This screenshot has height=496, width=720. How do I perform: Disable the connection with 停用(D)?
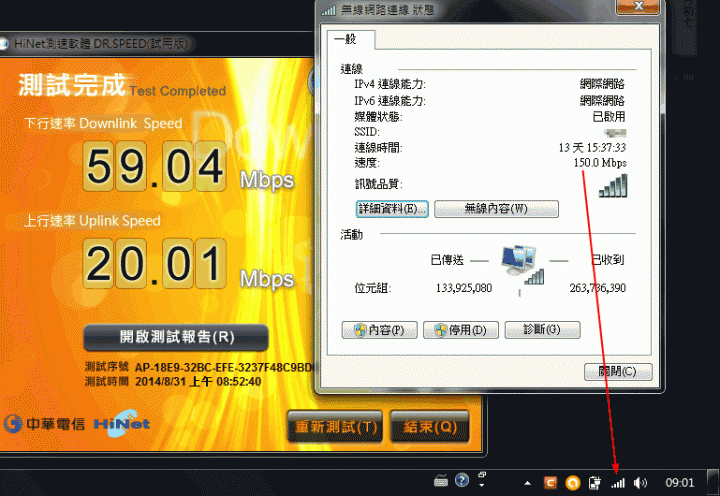click(461, 330)
